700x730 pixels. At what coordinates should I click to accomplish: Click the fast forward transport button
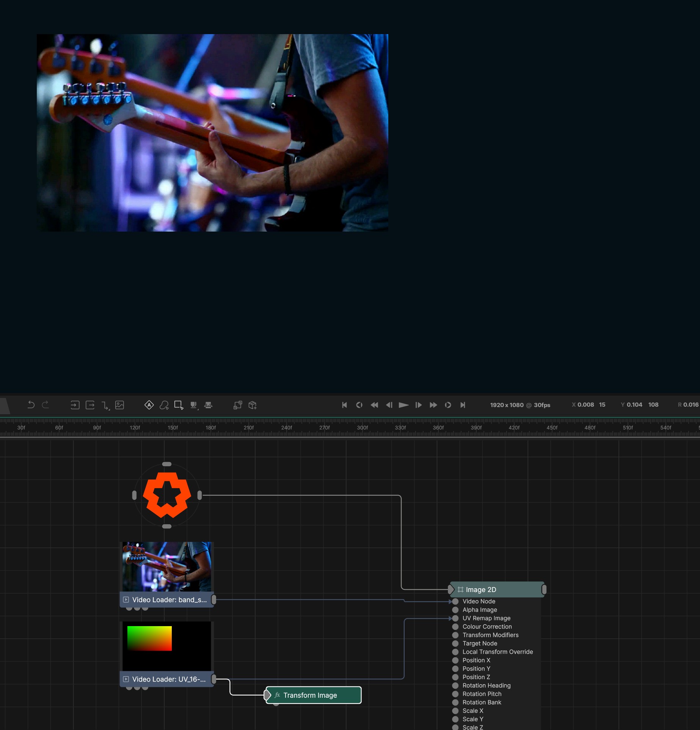click(433, 405)
